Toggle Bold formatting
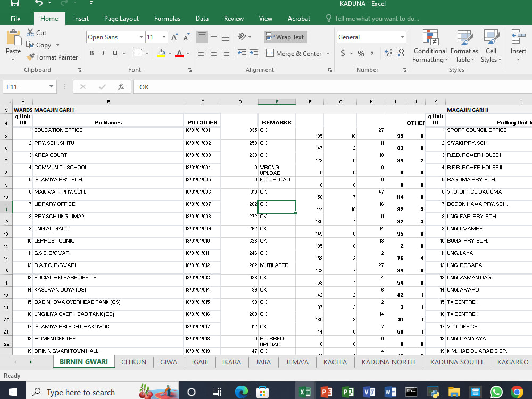The width and height of the screenshot is (532, 399). click(x=92, y=53)
